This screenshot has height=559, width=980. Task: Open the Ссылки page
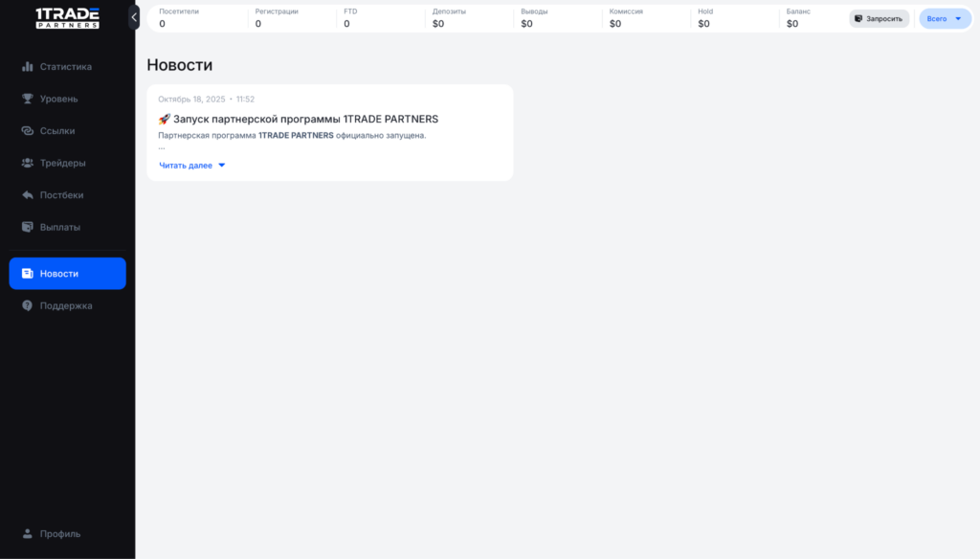(68, 131)
